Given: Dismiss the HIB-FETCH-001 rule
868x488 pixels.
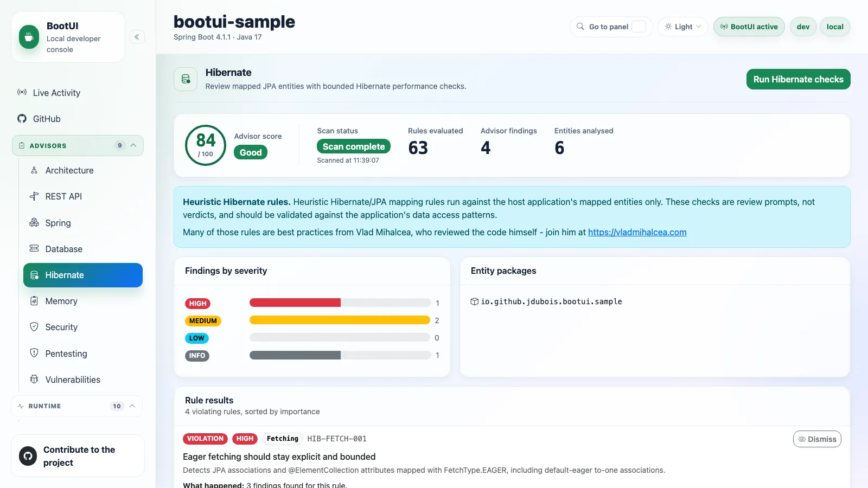Looking at the screenshot, I should [817, 439].
